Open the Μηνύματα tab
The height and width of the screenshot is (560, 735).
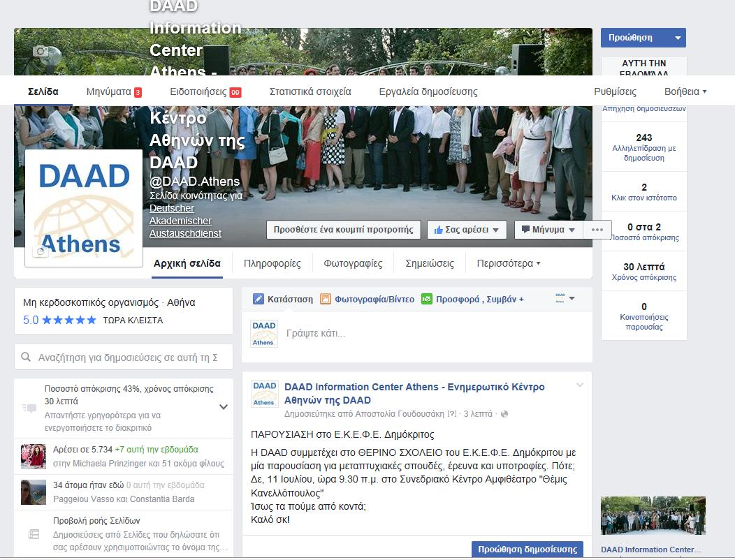pyautogui.click(x=109, y=91)
